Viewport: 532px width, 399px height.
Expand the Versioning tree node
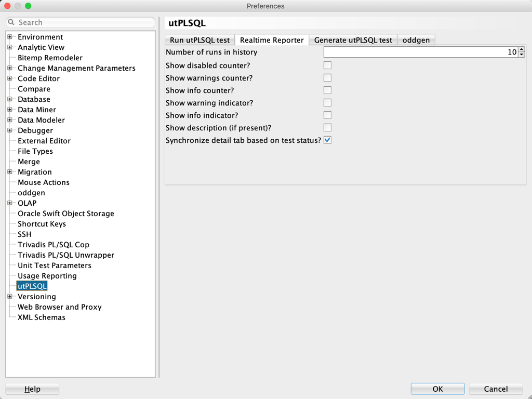click(10, 297)
